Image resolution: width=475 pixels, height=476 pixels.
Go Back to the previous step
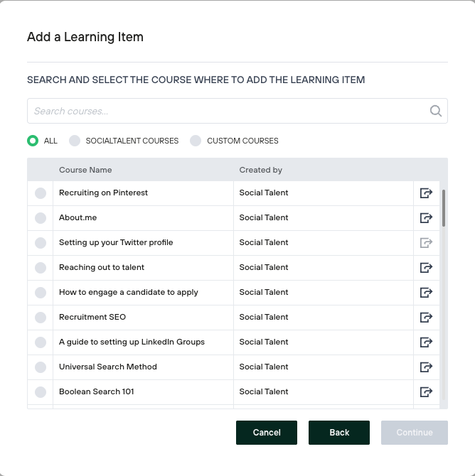coord(338,433)
